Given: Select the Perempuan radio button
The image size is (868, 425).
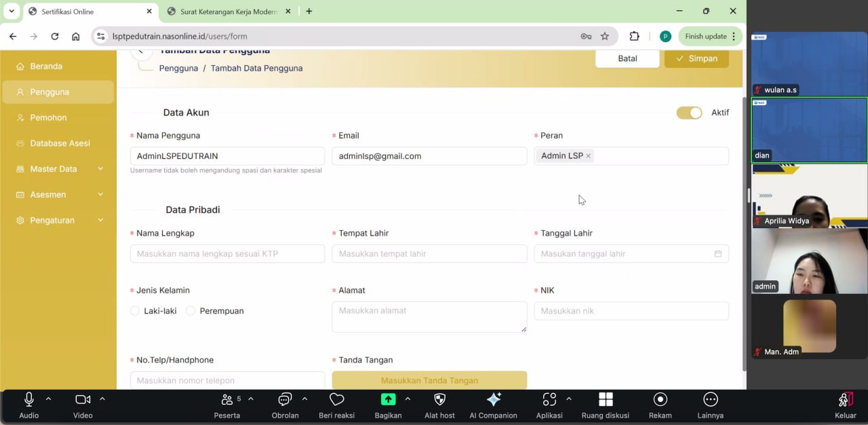Looking at the screenshot, I should [x=191, y=311].
